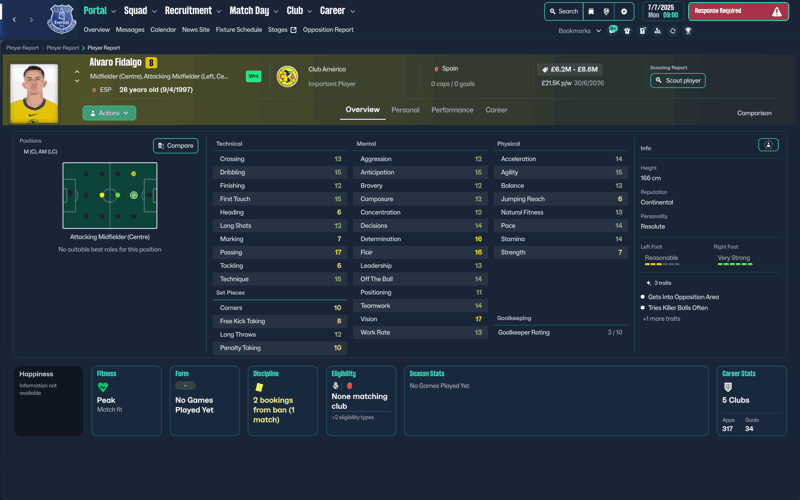Select the Overview tab in player profile
800x500 pixels.
(x=362, y=110)
